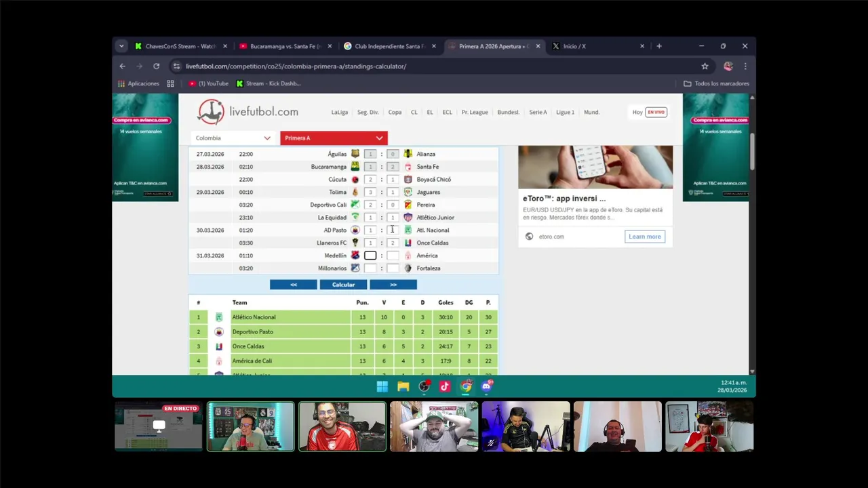Viewport: 868px width, 488px height.
Task: Click the Hoy EN VIVO link
Action: click(x=650, y=112)
